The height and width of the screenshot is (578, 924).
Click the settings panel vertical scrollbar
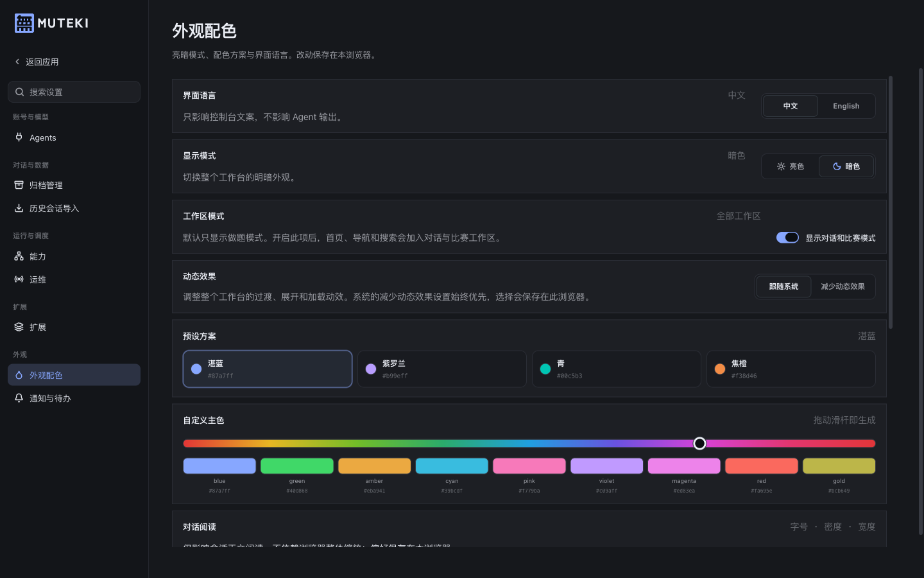tap(891, 202)
